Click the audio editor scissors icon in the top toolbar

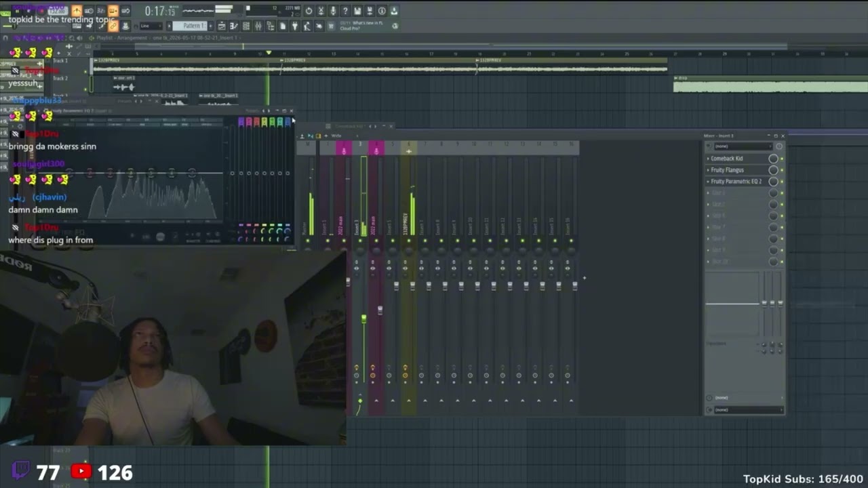tap(321, 11)
